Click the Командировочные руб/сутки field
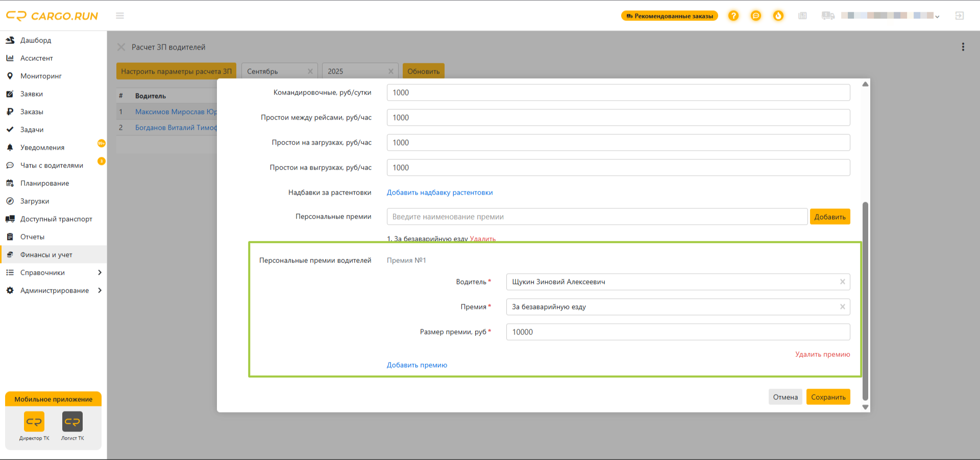The height and width of the screenshot is (460, 980). click(x=618, y=92)
